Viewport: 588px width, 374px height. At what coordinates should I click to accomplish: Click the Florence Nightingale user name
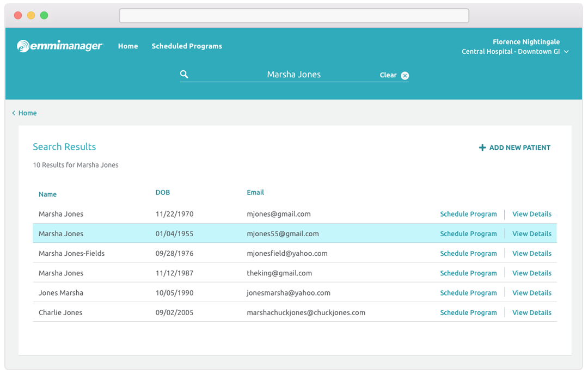pos(526,42)
